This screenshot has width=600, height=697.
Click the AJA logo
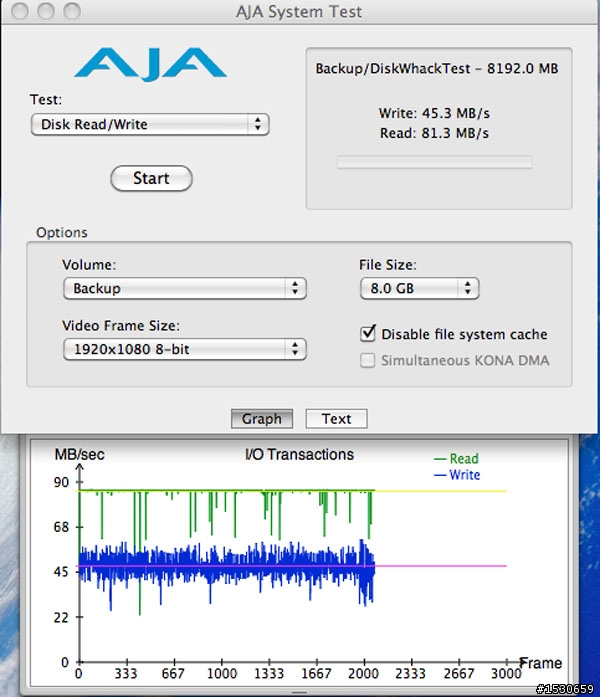[151, 65]
